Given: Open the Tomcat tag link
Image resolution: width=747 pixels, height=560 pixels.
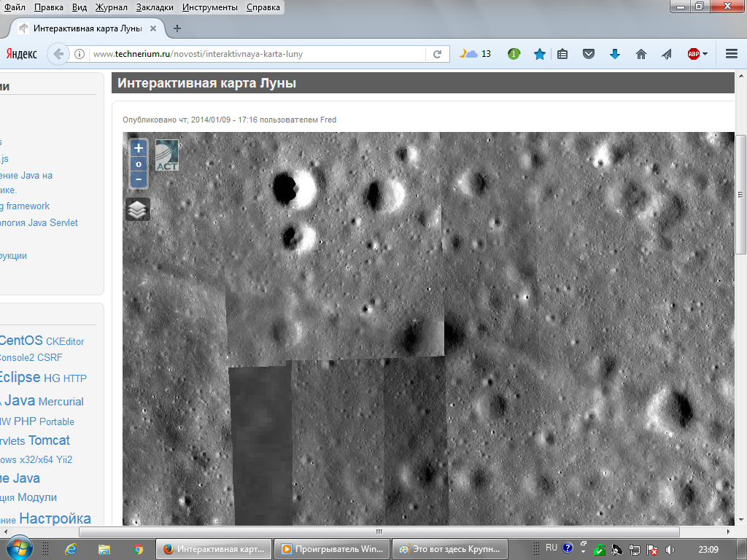Looking at the screenshot, I should click(49, 440).
